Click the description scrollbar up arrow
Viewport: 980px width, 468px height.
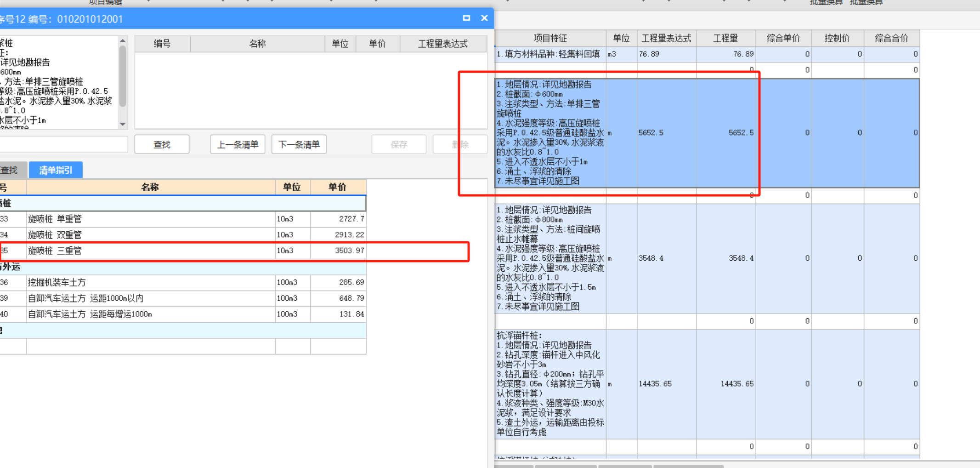pos(123,41)
